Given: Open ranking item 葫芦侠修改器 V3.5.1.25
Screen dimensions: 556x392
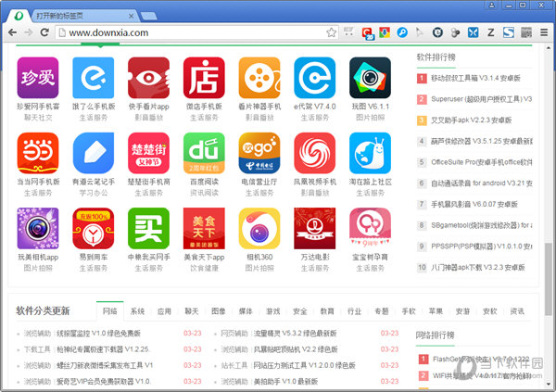Looking at the screenshot, I should 482,141.
